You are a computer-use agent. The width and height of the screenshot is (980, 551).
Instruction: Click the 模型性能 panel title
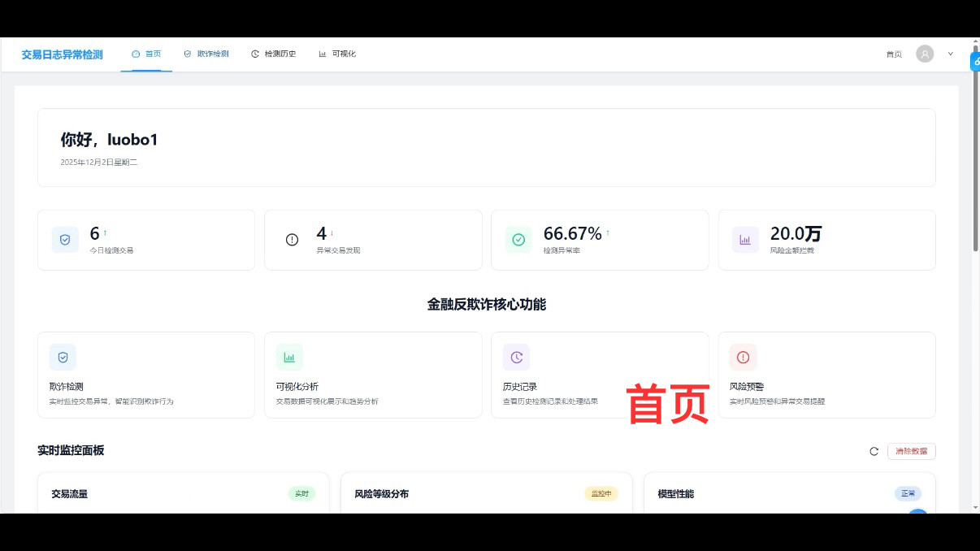[x=675, y=494]
